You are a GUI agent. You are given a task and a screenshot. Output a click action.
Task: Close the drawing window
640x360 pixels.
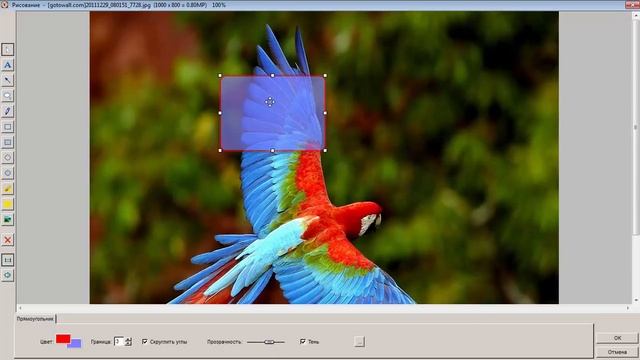pos(633,4)
